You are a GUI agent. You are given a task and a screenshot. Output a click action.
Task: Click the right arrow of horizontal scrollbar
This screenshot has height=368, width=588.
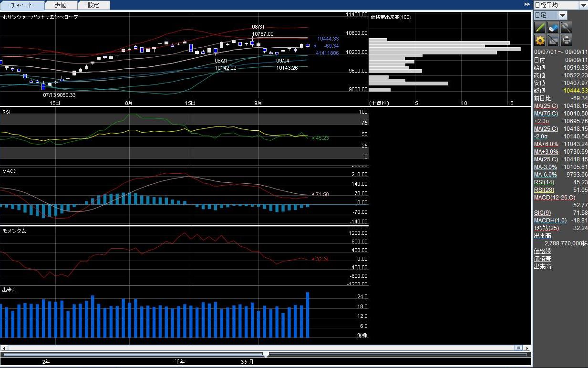[527, 348]
